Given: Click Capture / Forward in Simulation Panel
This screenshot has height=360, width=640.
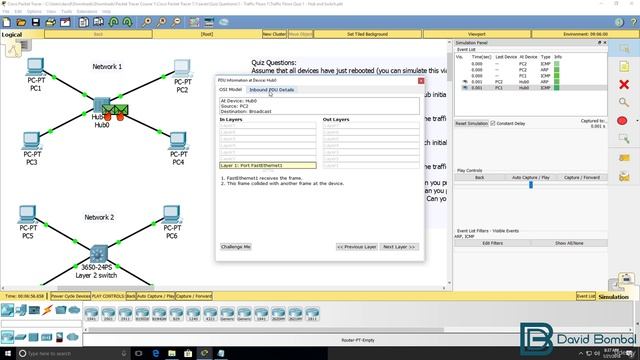Looking at the screenshot, I should pos(582,178).
